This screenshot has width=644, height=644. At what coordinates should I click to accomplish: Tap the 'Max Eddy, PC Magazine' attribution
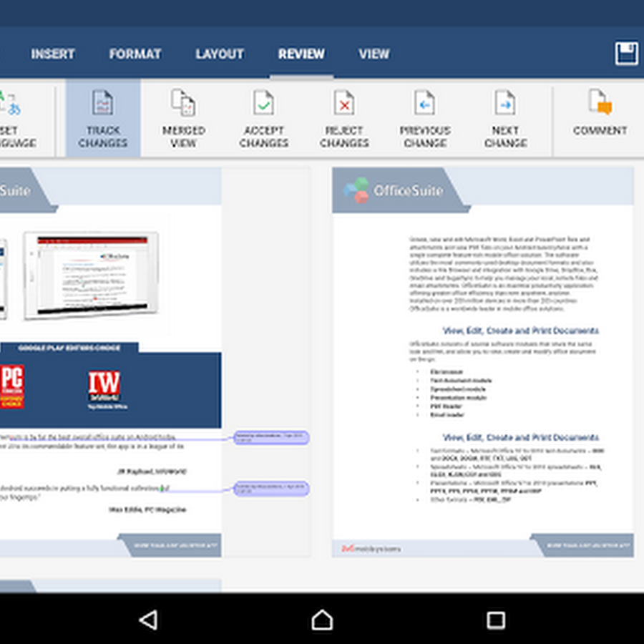147,509
